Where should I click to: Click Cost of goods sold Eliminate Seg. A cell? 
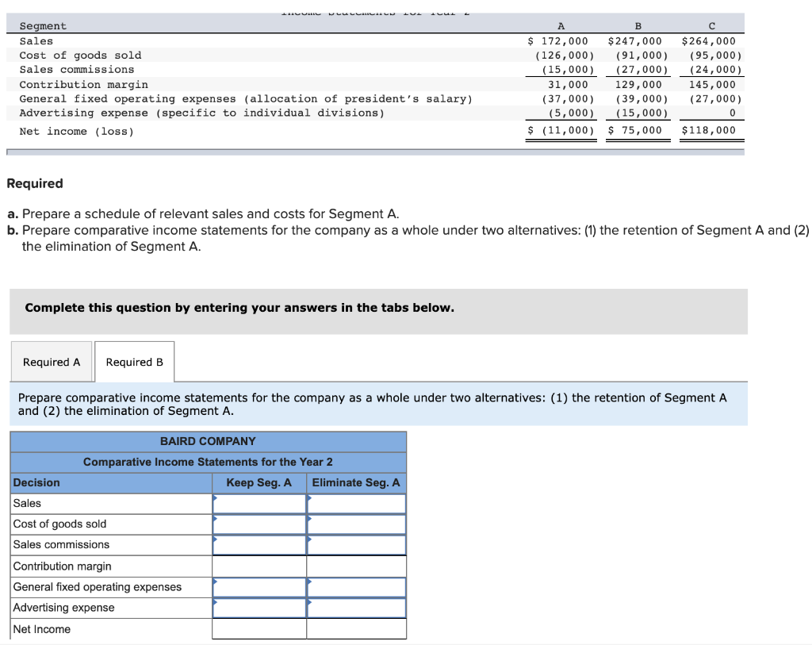[356, 524]
